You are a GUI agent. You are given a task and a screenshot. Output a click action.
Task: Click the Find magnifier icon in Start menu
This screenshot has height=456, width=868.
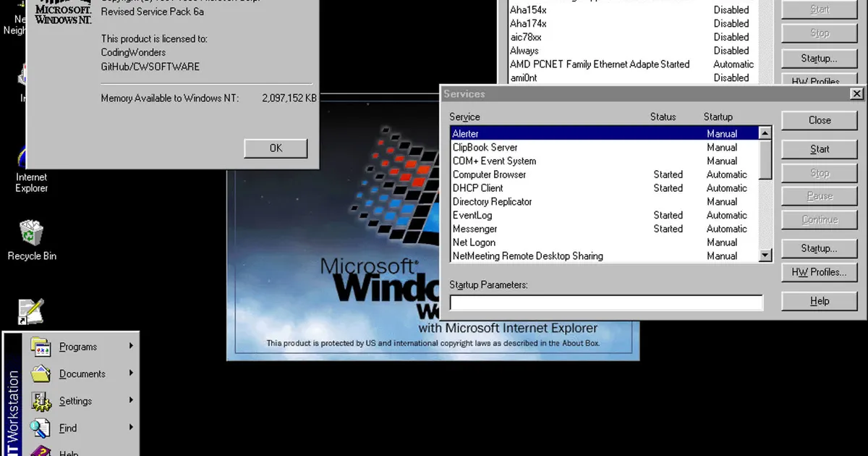point(41,428)
